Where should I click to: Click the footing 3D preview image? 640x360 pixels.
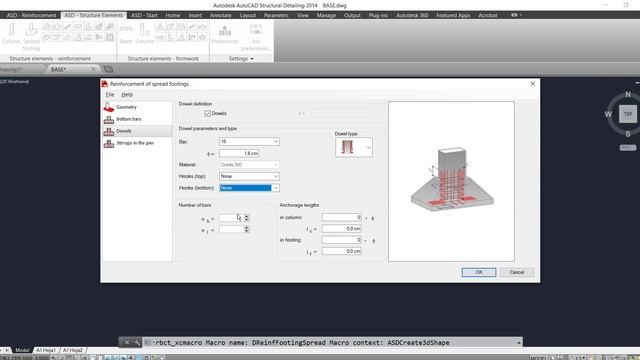point(451,182)
